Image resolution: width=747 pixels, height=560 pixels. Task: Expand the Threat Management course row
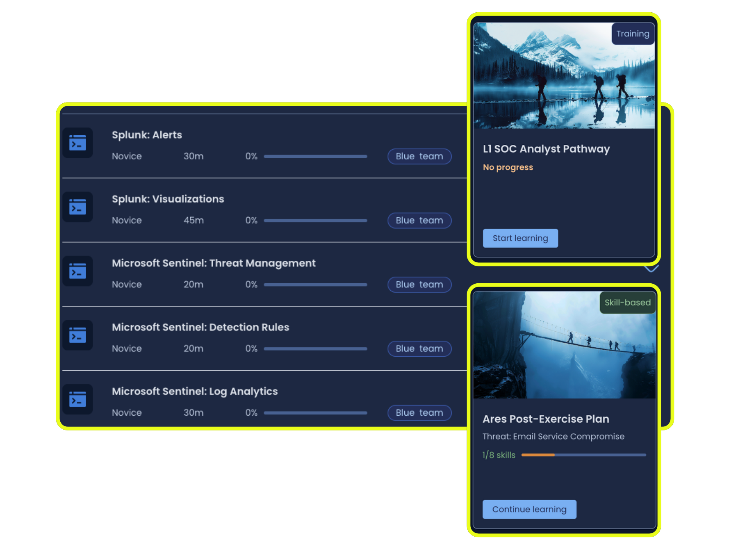pos(213,263)
